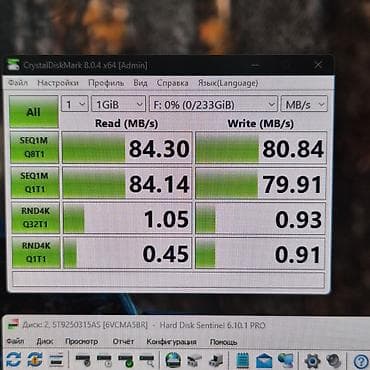
Task: Click the speaker sound toolbar icon
Action: point(334,360)
